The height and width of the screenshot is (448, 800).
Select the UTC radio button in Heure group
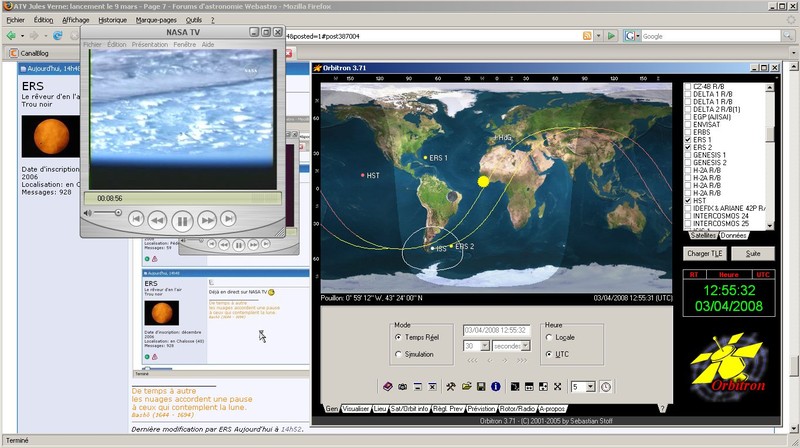point(549,354)
